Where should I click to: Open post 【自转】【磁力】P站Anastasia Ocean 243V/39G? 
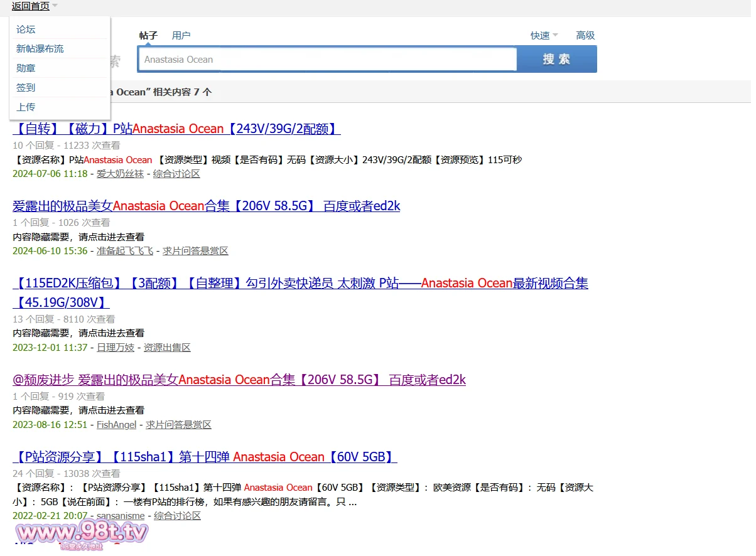tap(176, 129)
